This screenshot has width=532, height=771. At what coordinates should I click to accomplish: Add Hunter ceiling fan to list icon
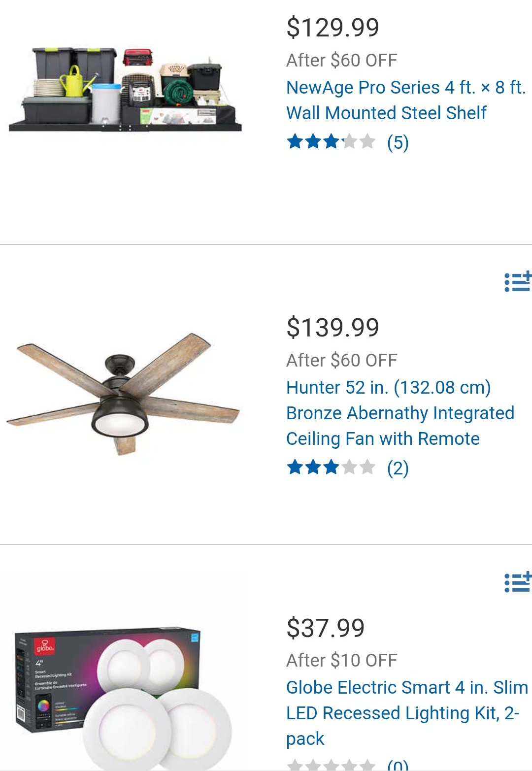pyautogui.click(x=518, y=282)
